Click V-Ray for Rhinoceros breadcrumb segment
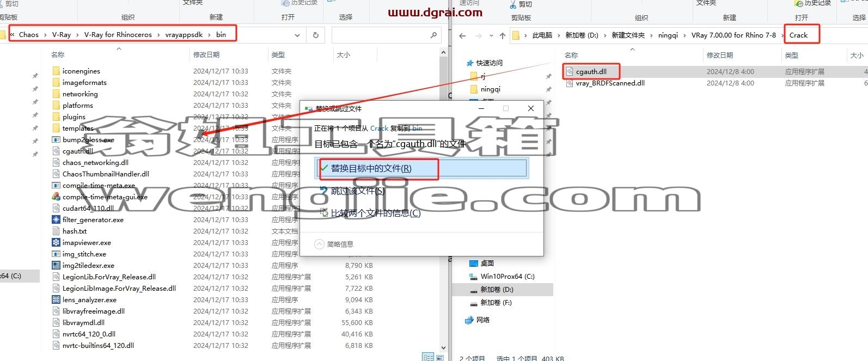The width and height of the screenshot is (868, 361). point(118,35)
